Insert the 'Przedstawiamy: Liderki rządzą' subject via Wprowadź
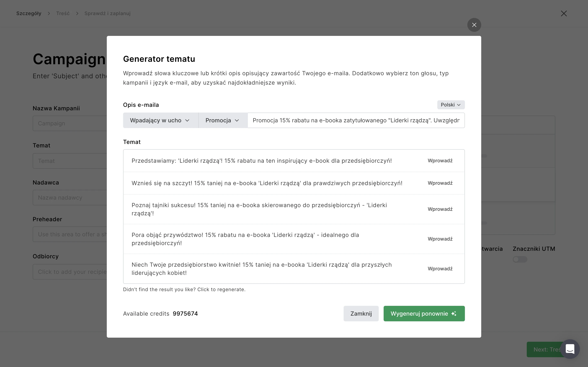Viewport: 588px width, 367px height. click(x=440, y=161)
